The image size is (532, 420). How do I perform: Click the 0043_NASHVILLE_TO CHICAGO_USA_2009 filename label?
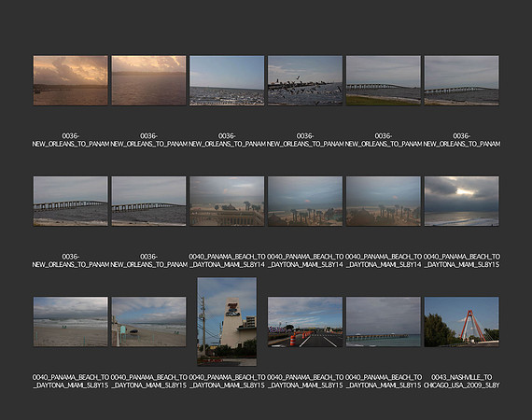(461, 382)
